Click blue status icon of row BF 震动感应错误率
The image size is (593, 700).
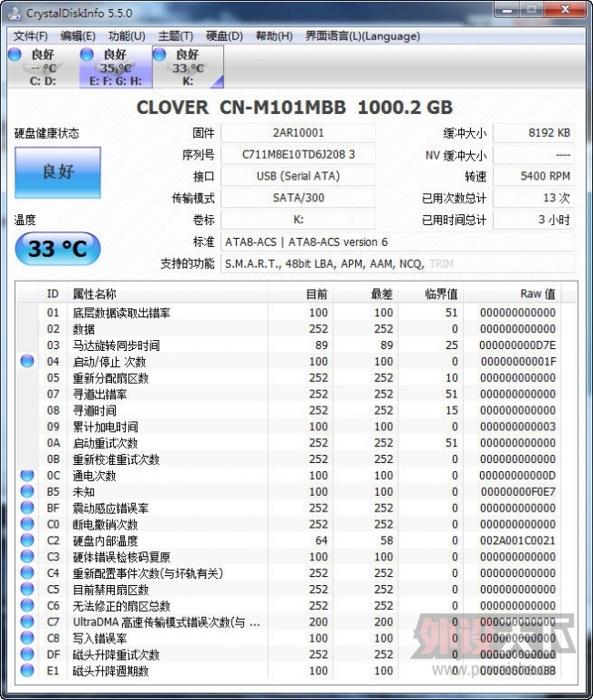tap(27, 508)
